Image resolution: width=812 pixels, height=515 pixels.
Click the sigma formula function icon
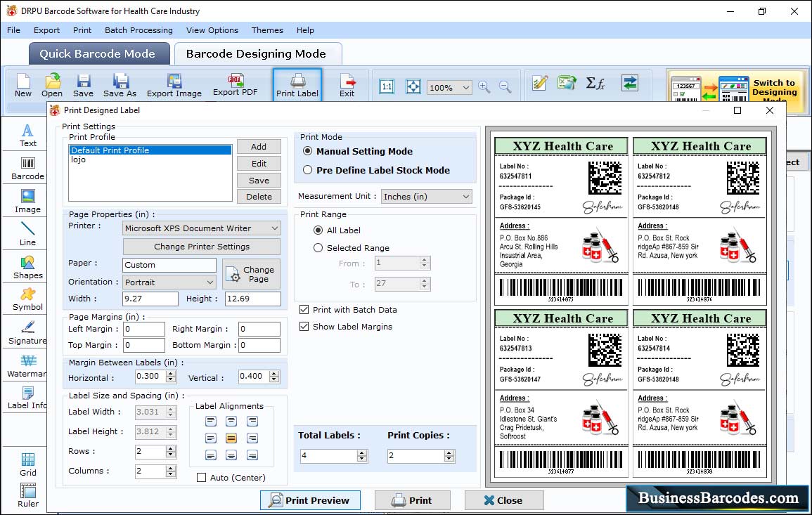(x=595, y=83)
